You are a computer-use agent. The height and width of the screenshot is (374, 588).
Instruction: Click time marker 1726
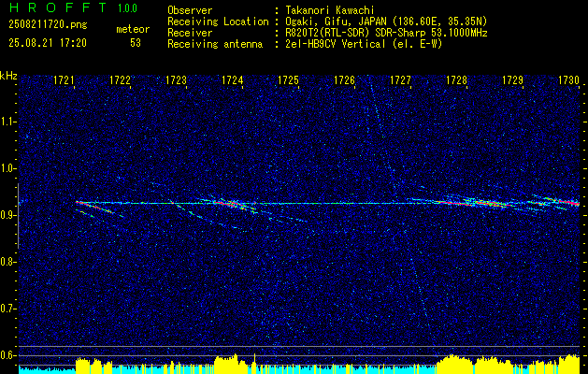(344, 79)
